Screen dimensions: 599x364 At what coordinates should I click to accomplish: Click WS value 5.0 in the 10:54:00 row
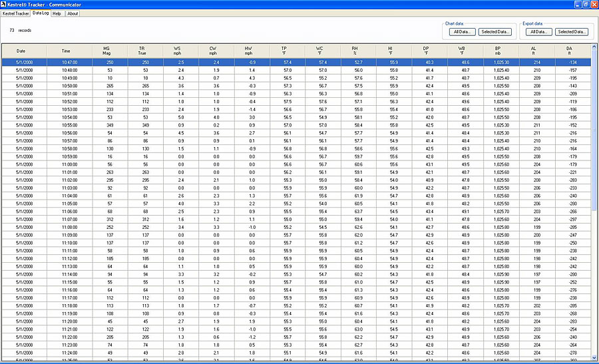[181, 117]
